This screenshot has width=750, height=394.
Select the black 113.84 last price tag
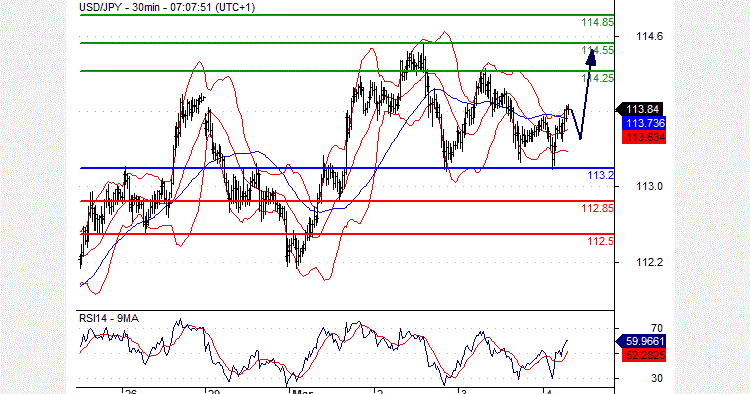click(640, 109)
